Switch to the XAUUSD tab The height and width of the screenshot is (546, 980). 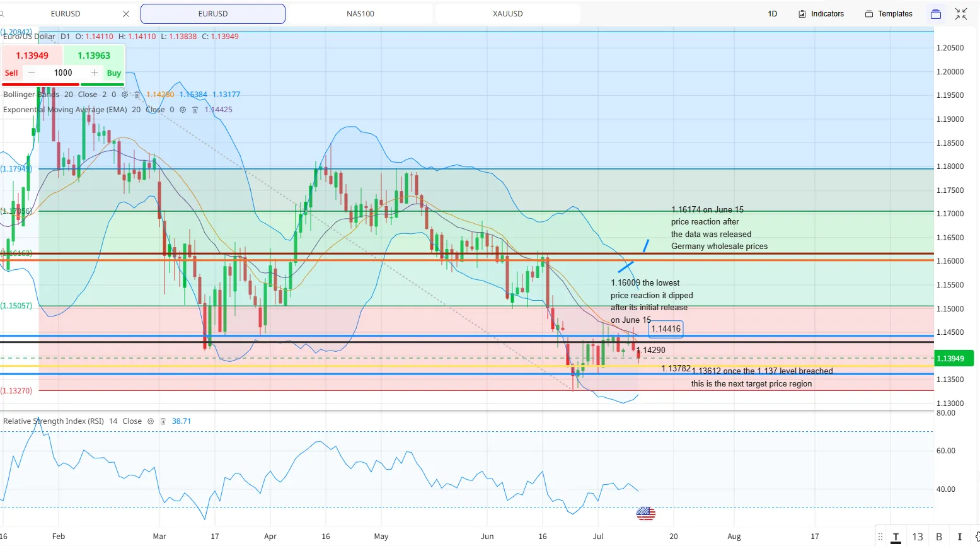pyautogui.click(x=508, y=14)
